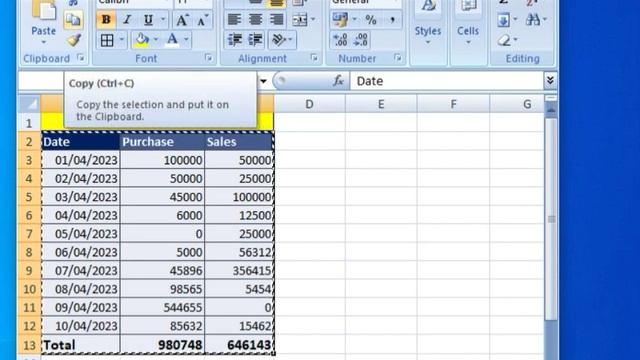Apply borders with the Borders icon

[107, 40]
